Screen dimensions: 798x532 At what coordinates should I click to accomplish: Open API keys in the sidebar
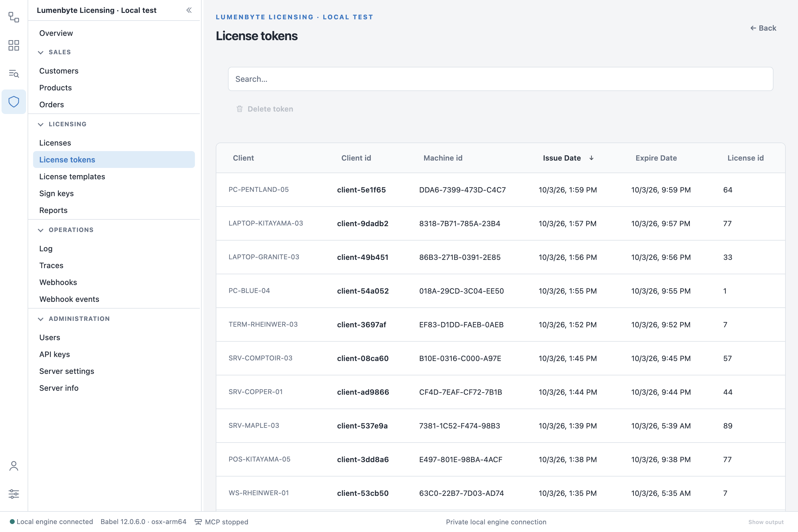point(114,354)
